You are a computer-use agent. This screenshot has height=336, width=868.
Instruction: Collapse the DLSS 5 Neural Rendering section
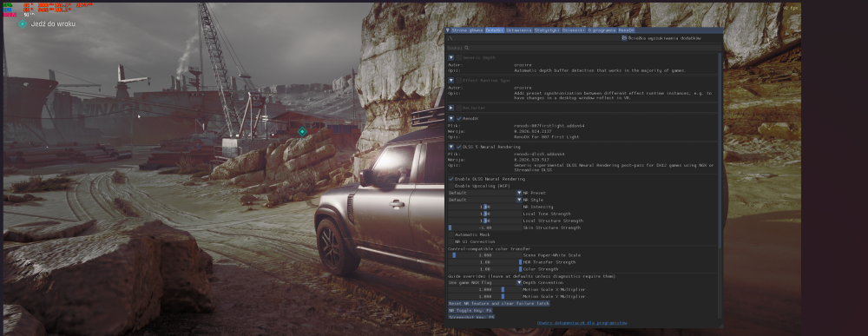[451, 147]
